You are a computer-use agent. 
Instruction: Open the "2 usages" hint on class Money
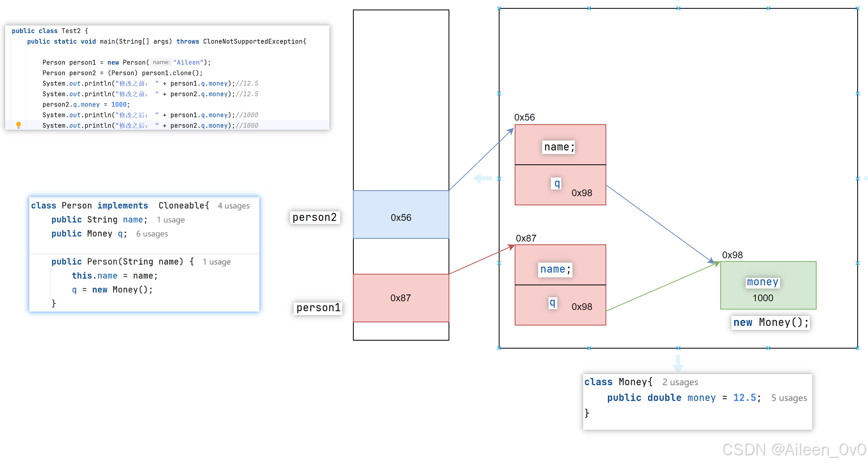680,382
